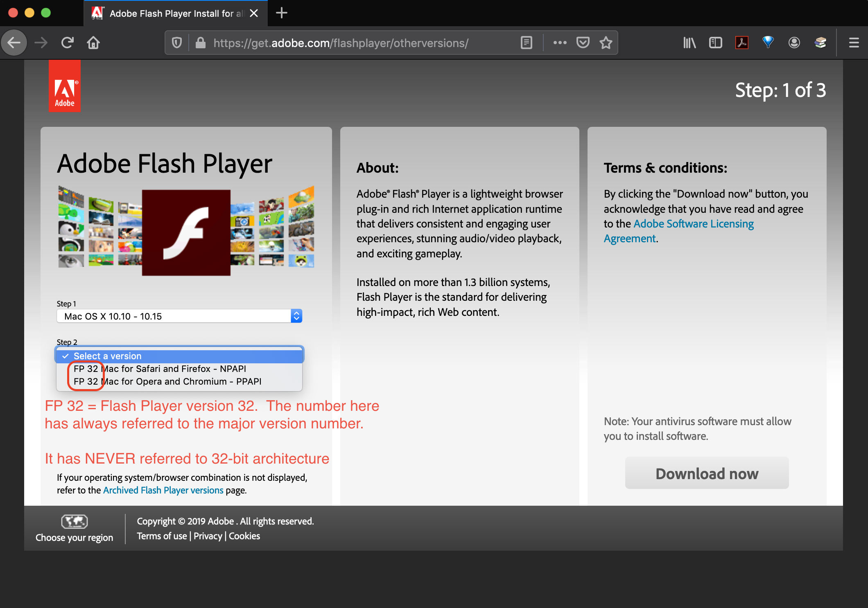Open the Firefox library icon
Image resolution: width=868 pixels, height=608 pixels.
point(689,43)
